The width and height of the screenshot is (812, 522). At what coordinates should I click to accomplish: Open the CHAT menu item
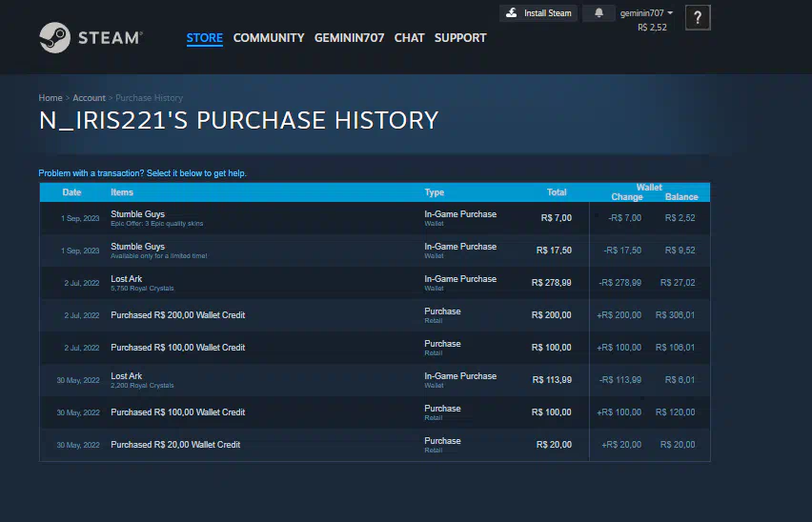409,38
